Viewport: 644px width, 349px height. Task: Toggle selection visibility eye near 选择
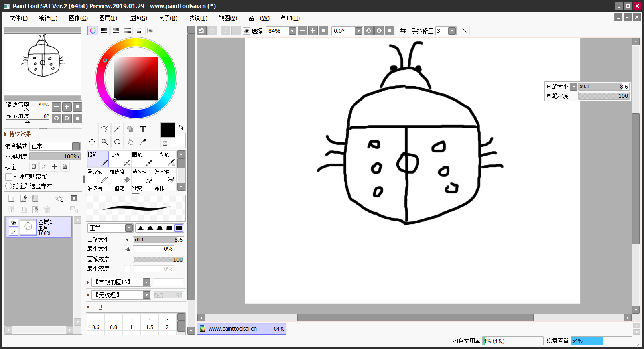click(x=247, y=31)
